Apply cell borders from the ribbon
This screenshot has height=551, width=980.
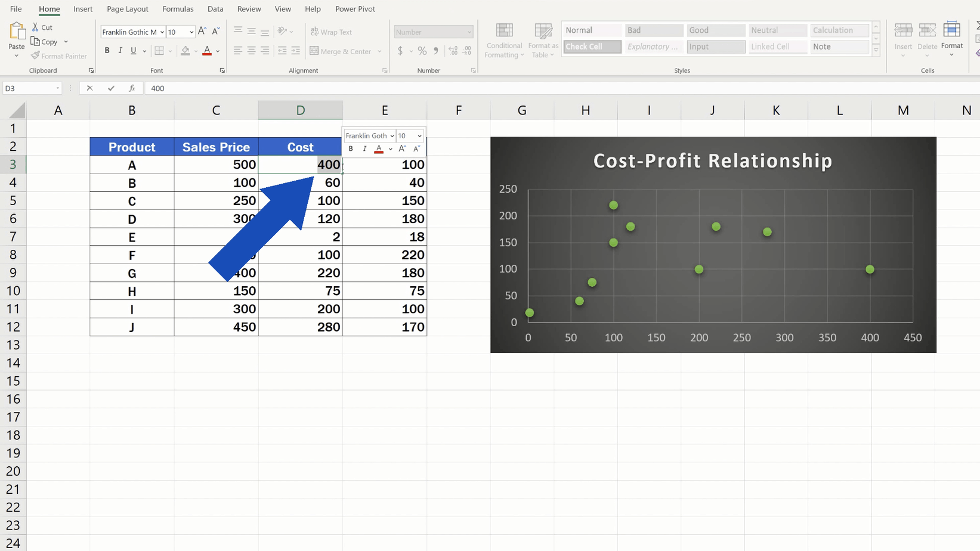click(159, 51)
